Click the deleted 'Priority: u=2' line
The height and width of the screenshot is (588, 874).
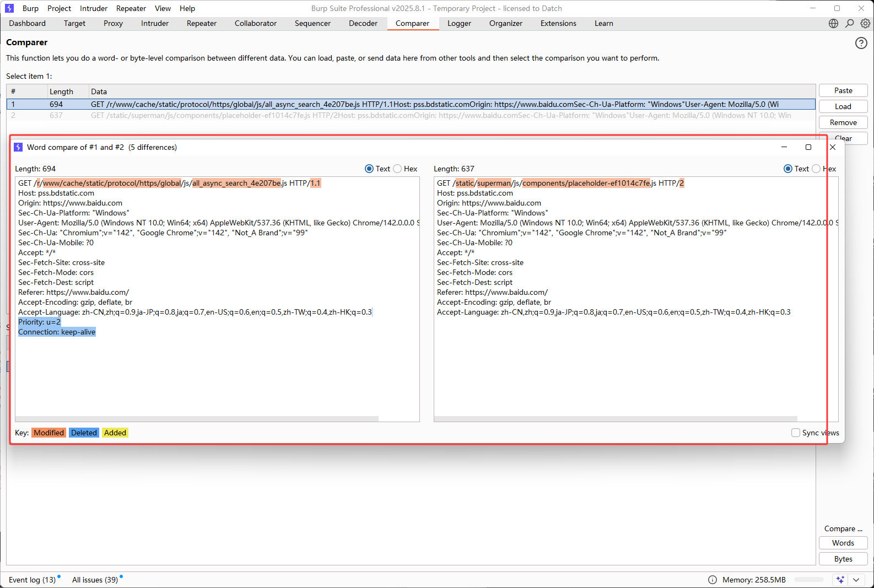click(x=40, y=322)
